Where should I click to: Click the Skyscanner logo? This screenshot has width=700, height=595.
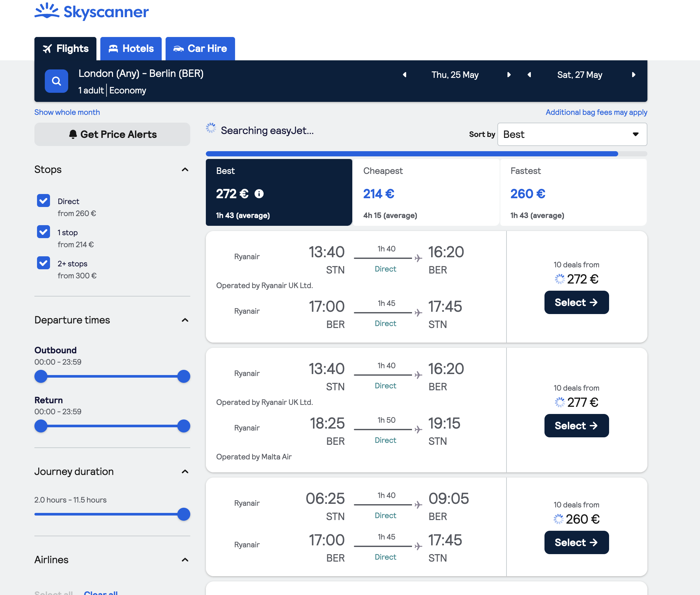(x=92, y=11)
